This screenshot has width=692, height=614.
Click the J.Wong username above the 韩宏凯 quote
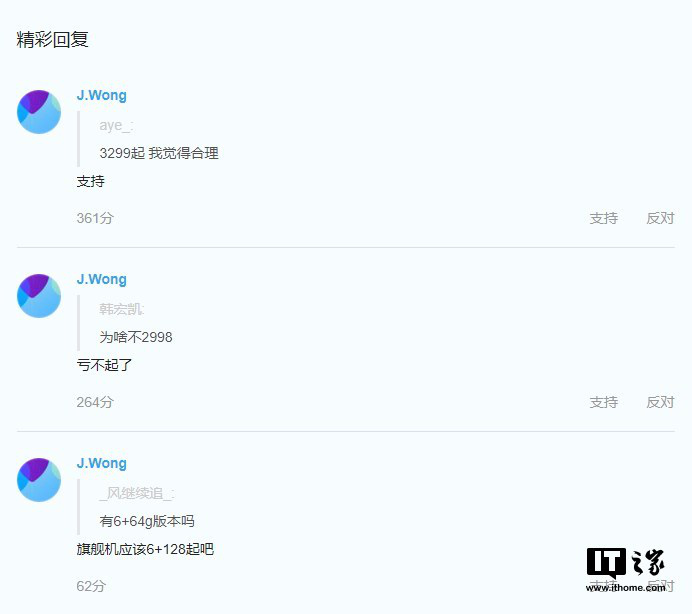tap(102, 279)
